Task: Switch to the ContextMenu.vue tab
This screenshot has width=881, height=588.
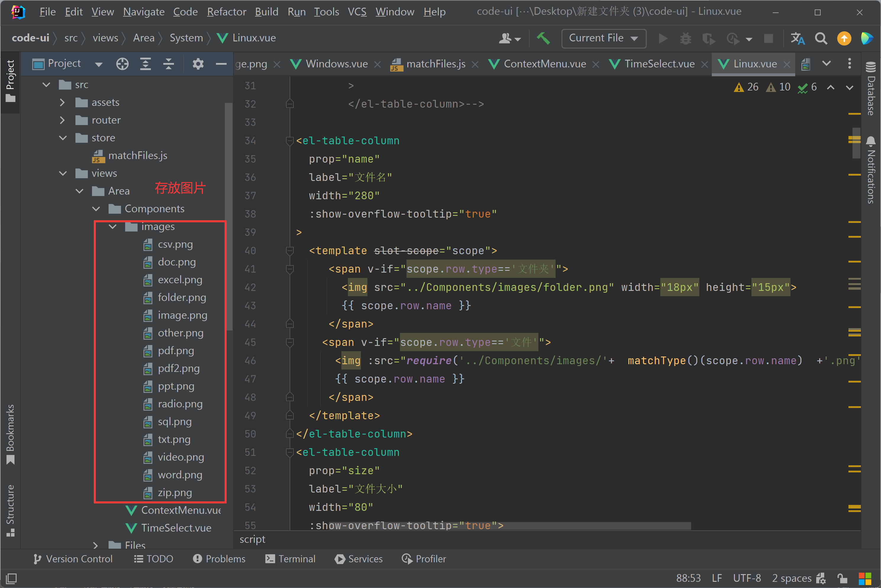Action: point(544,64)
